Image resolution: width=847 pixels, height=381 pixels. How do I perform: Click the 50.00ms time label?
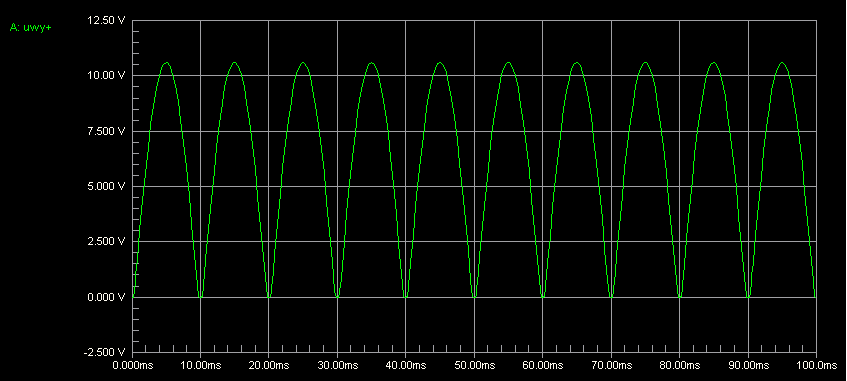474,365
